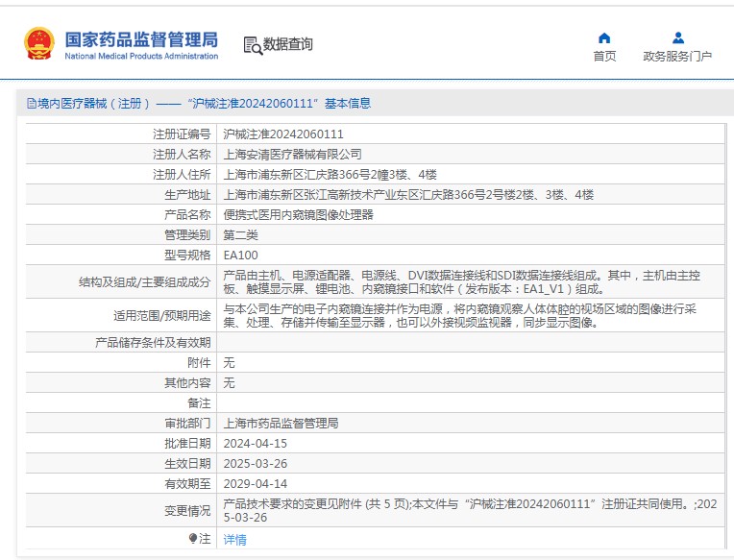
Task: Click 国家药品监督管理局 site title
Action: (x=141, y=39)
